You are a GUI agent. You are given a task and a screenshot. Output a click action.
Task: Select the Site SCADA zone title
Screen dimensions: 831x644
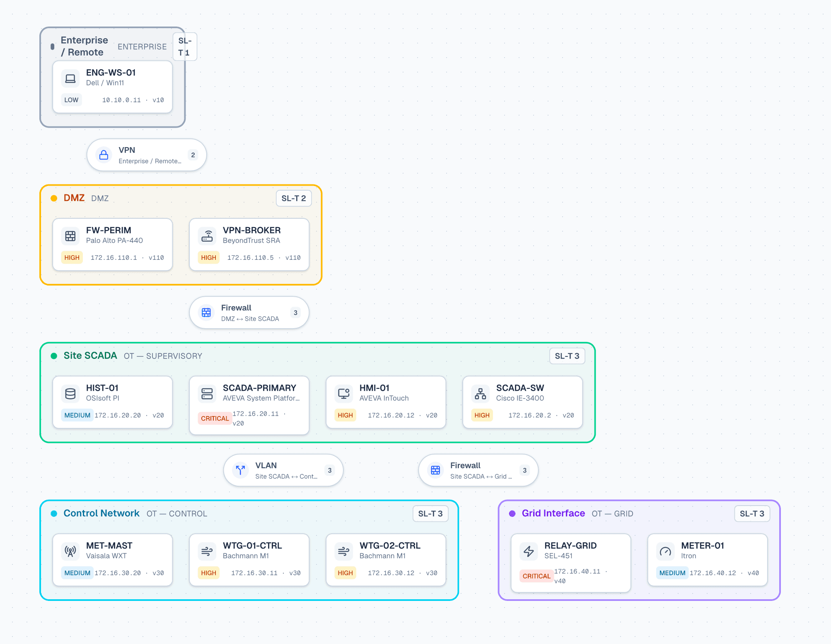[90, 356]
